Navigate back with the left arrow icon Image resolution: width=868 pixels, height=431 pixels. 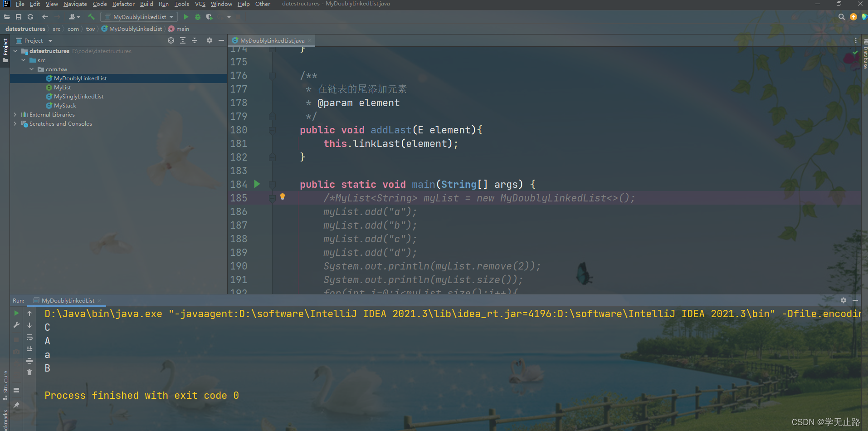45,17
